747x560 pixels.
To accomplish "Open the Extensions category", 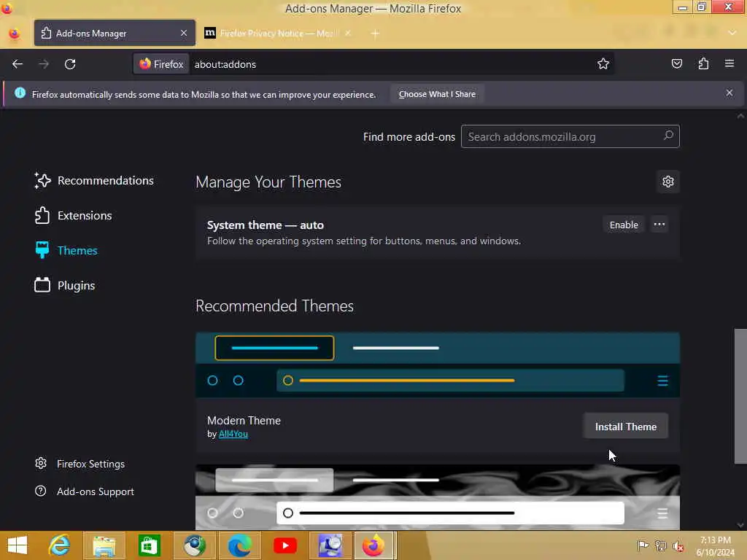I will [74, 215].
